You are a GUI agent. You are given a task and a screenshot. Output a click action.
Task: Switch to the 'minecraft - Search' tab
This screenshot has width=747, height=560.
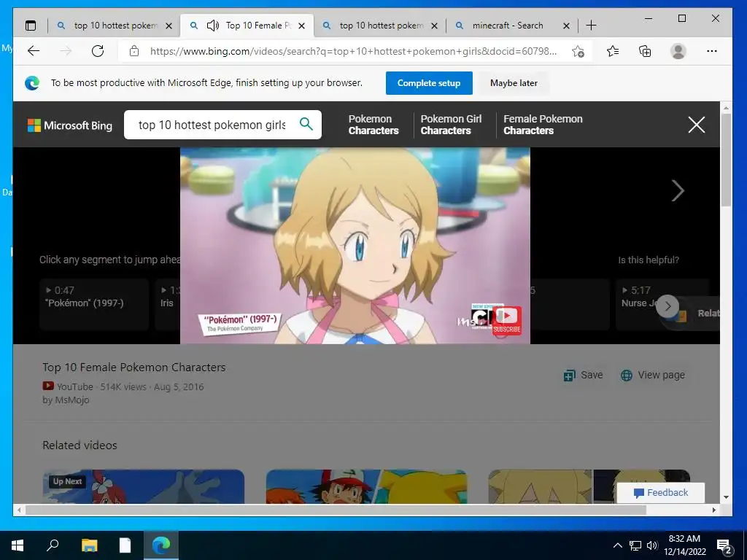click(508, 26)
